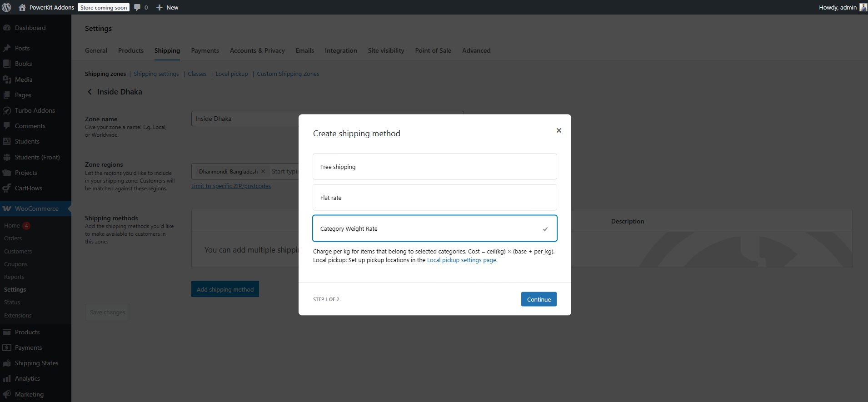The height and width of the screenshot is (402, 868).
Task: Remove Dhanmondi, Bangladesh region tag
Action: [263, 171]
